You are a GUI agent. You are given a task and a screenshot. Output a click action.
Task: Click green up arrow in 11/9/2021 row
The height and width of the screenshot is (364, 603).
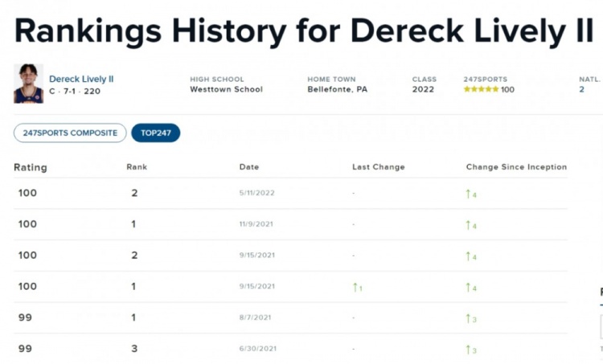pos(469,225)
